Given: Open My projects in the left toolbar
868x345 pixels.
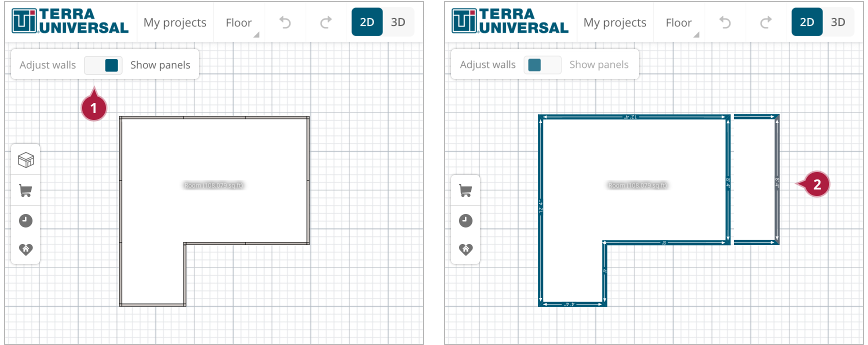Looking at the screenshot, I should (175, 22).
